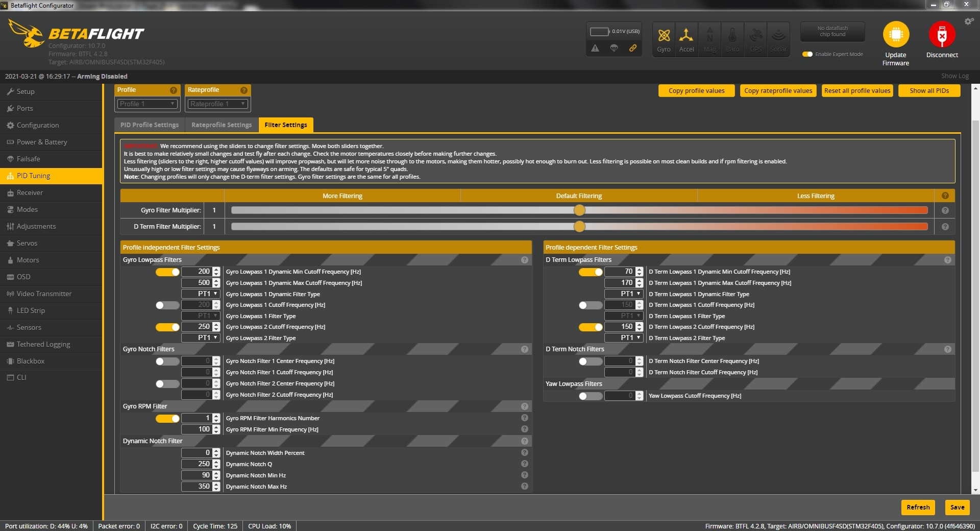Viewport: 980px width, 531px height.
Task: Open the Blackbox page in sidebar
Action: point(51,361)
